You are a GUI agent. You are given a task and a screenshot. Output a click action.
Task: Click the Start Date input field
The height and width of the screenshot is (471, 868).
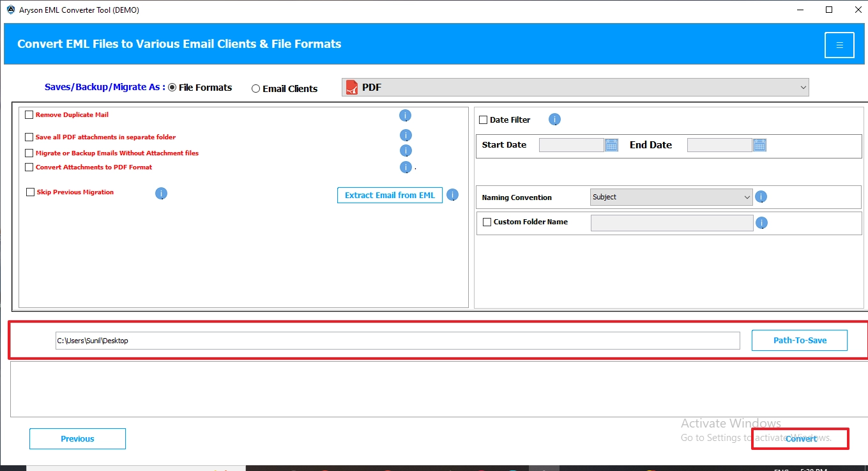[572, 145]
